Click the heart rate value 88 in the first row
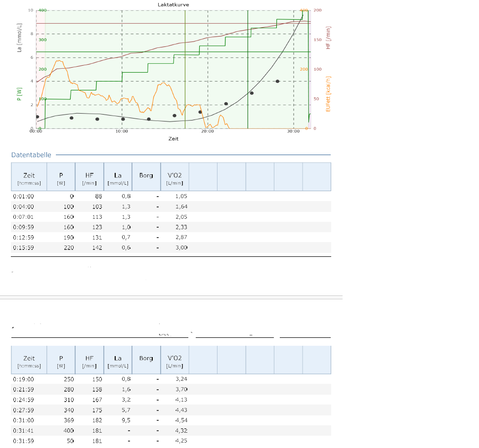This screenshot has height=448, width=479. tap(98, 196)
